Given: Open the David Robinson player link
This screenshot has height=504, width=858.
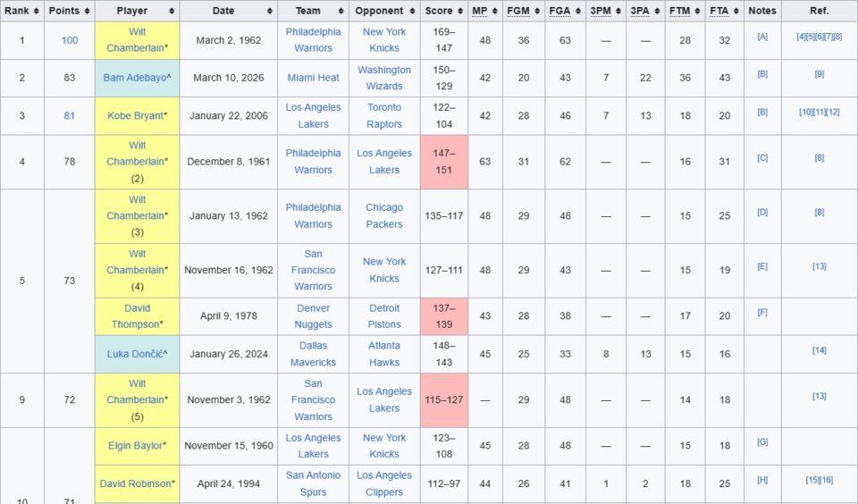Looking at the screenshot, I should point(135,483).
